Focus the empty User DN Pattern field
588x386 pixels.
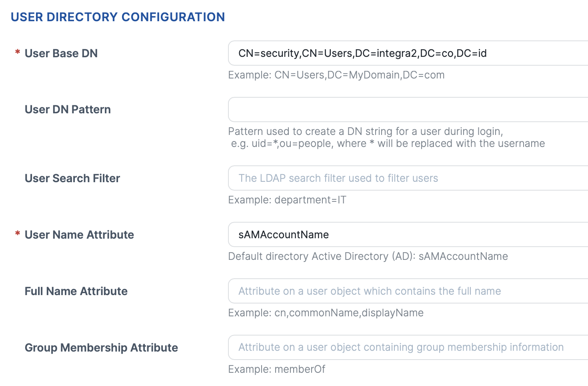tap(408, 109)
